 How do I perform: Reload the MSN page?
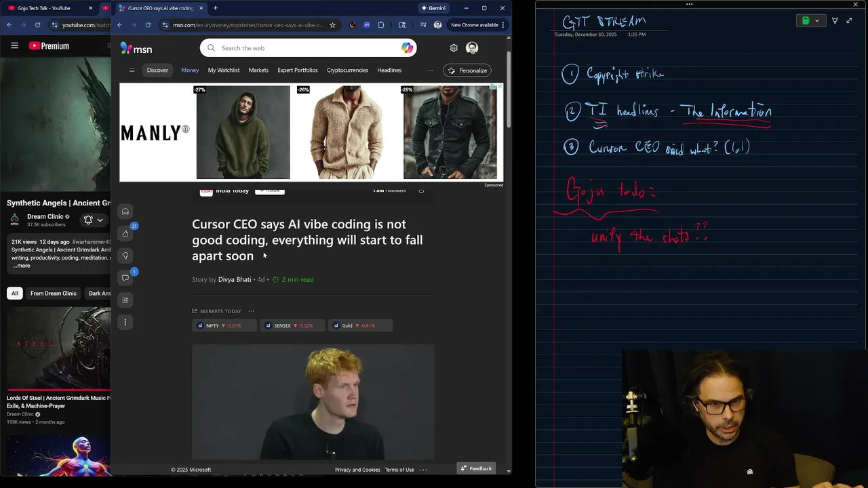(x=148, y=25)
